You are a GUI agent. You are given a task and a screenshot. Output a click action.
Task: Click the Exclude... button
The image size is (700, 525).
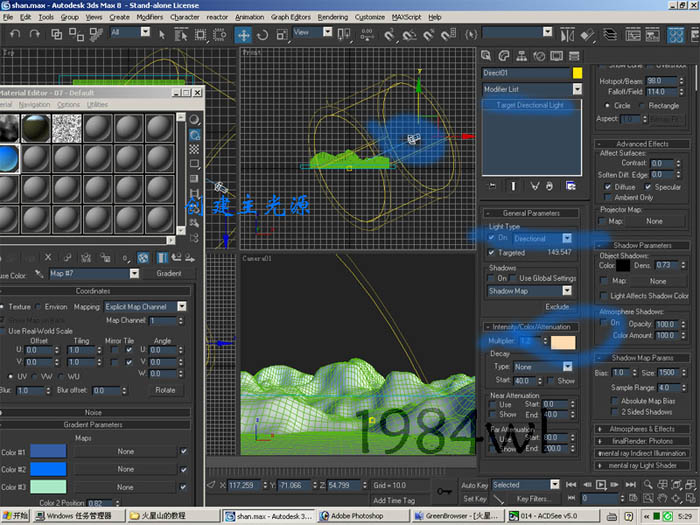557,307
